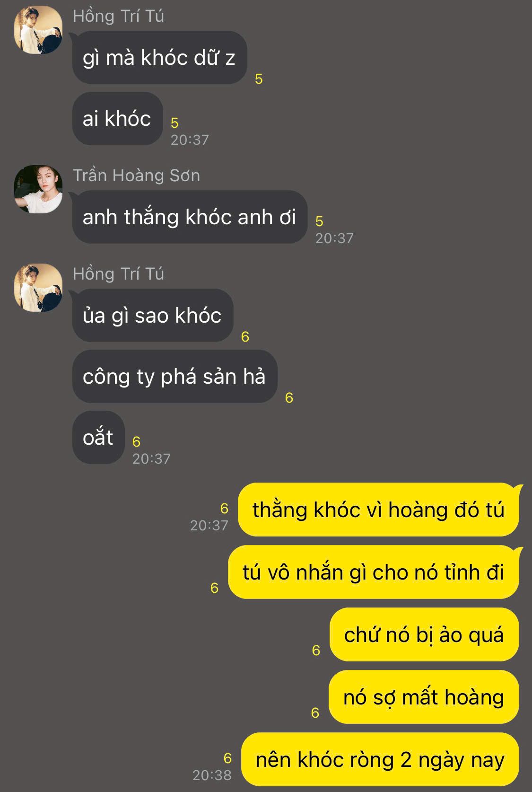Tap the 'tú vô nhắn gì cho nó tỉnh đi' message
The image size is (532, 792).
(x=374, y=572)
